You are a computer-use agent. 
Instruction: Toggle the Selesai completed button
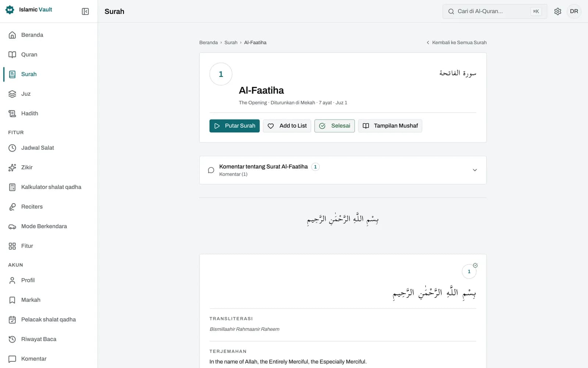(334, 126)
